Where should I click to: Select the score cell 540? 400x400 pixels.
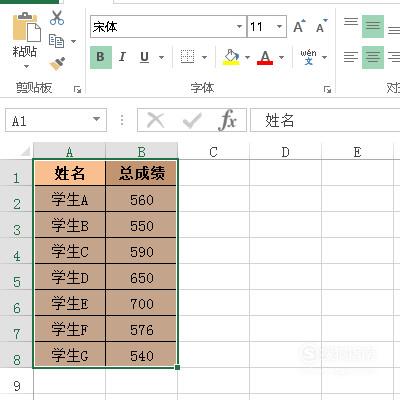point(142,355)
